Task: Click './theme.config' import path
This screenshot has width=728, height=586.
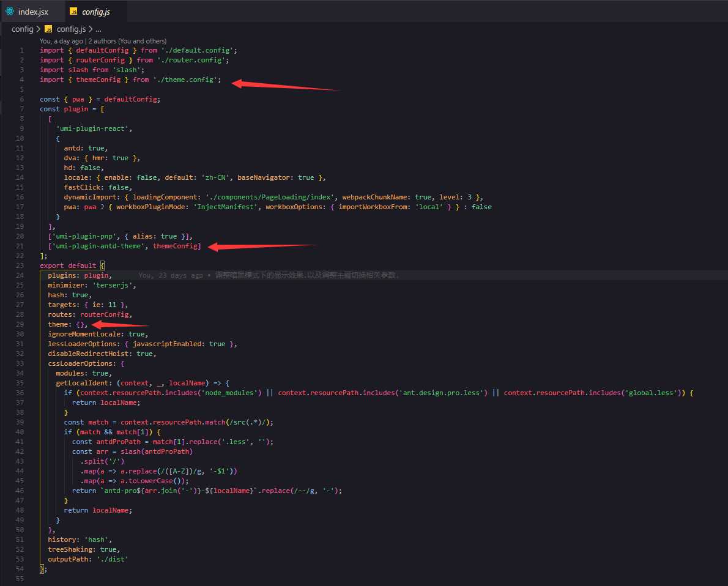Action: pos(185,80)
